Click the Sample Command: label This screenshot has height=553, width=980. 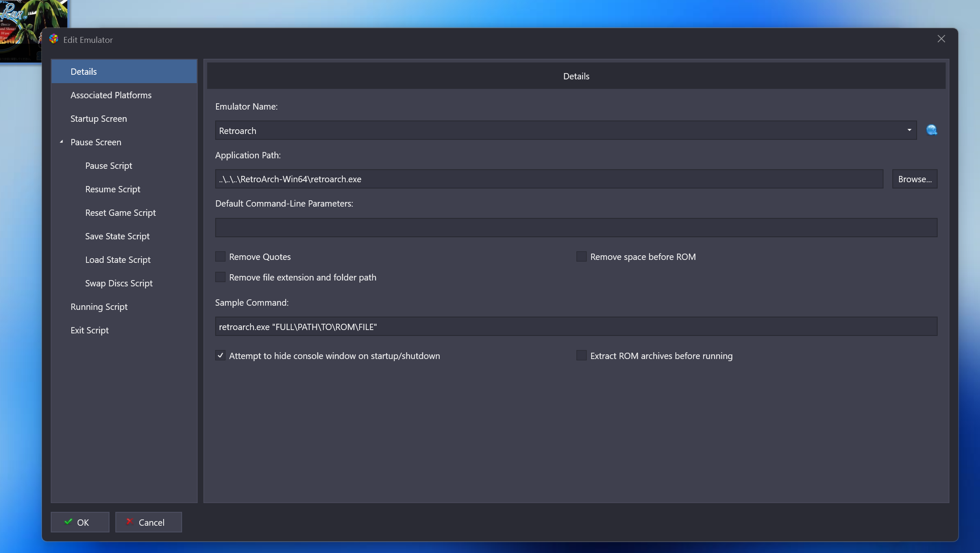(252, 302)
